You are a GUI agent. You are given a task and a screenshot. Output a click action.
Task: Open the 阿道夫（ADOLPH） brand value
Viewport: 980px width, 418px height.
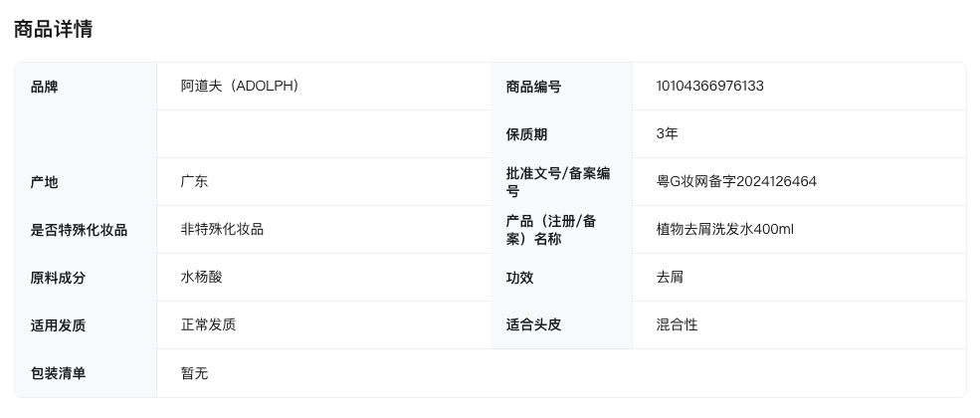240,86
